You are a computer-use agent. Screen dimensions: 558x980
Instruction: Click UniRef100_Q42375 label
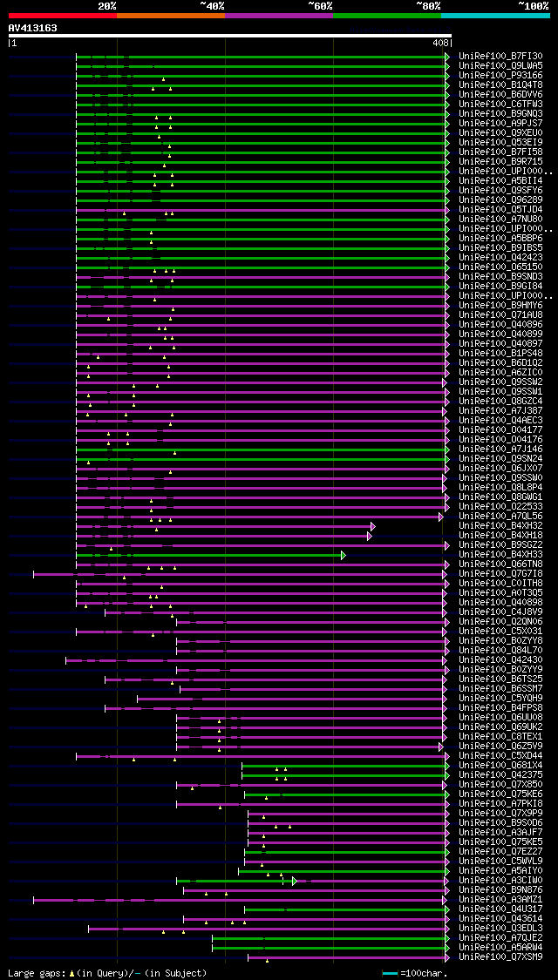(x=500, y=775)
